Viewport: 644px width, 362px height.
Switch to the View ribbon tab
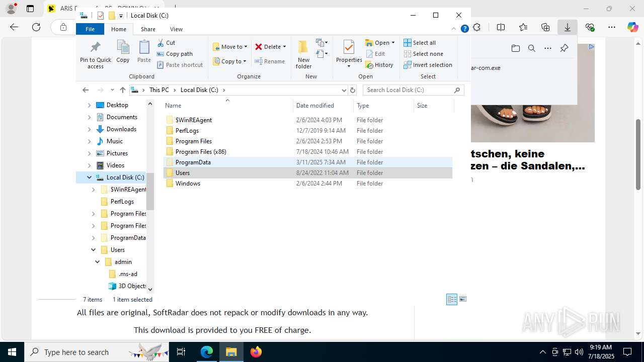coord(176,29)
